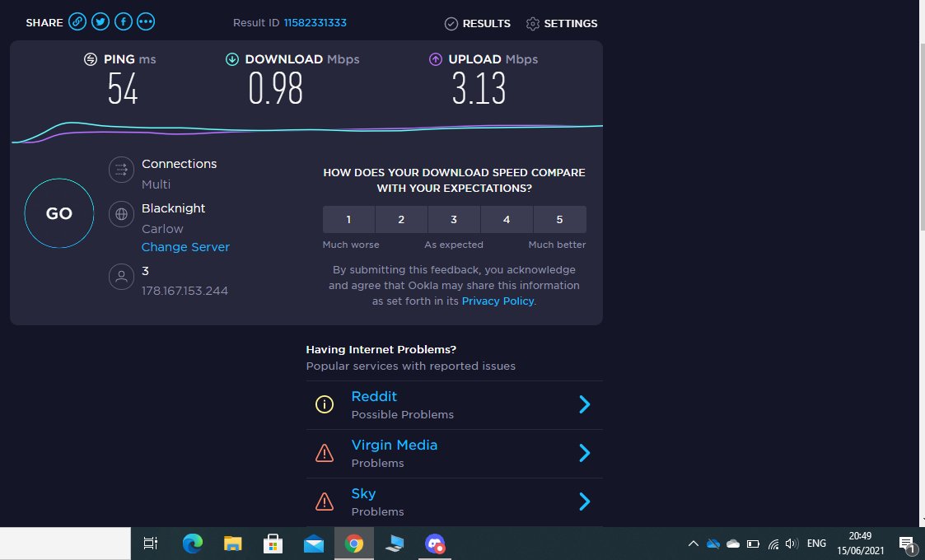Click the ping value 54
Image resolution: width=925 pixels, height=560 pixels.
[x=123, y=88]
